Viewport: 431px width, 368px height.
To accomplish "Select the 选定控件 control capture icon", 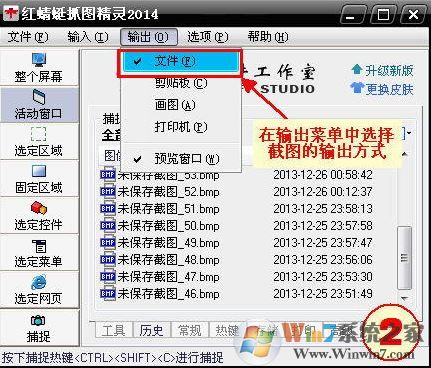I will click(39, 208).
